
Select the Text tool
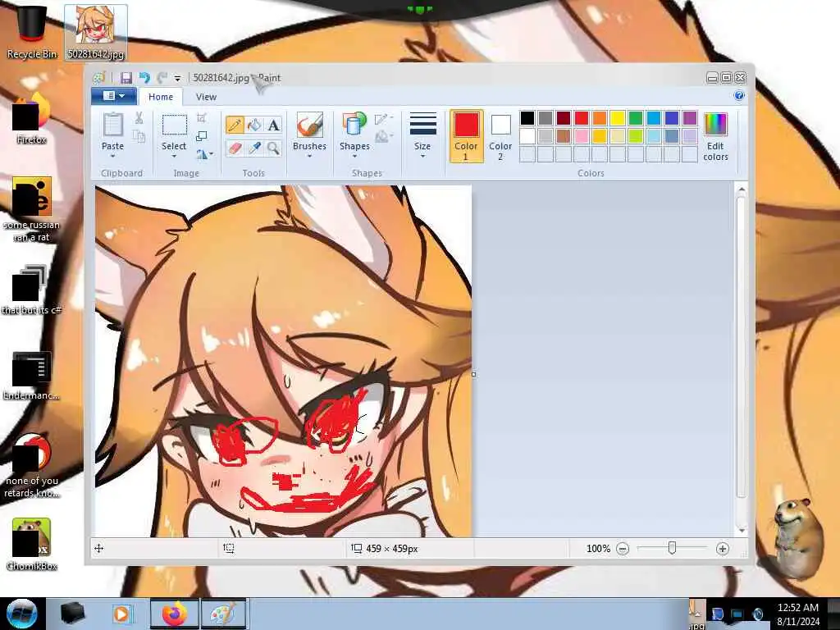tap(274, 125)
